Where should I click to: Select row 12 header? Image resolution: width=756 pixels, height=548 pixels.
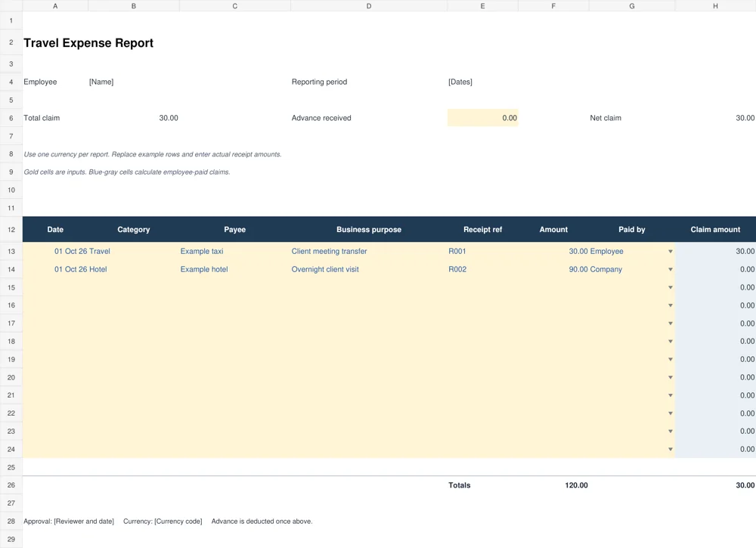(11, 230)
